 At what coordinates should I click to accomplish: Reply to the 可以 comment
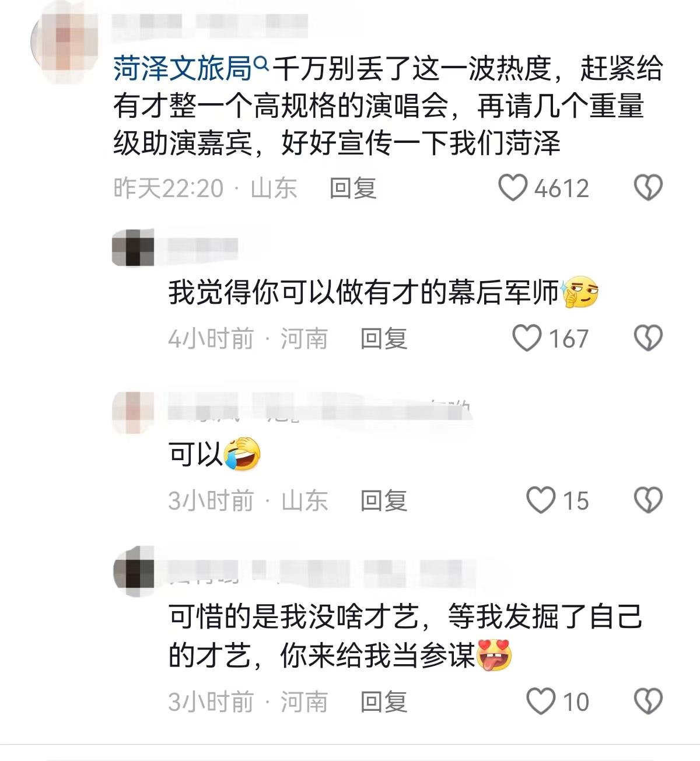[x=384, y=501]
